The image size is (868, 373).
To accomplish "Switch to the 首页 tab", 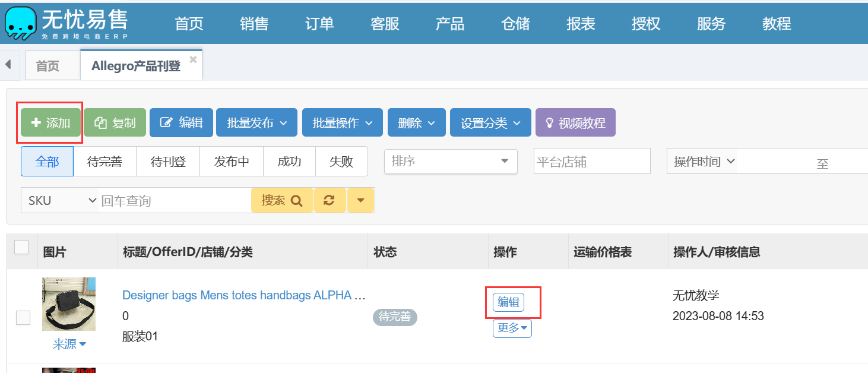I will tap(48, 66).
